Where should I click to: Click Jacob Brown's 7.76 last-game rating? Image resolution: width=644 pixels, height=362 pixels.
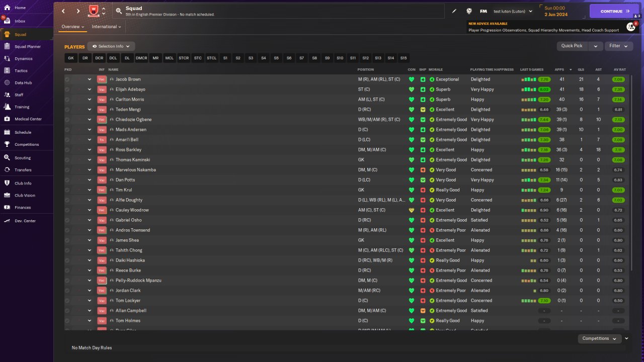[x=544, y=79]
